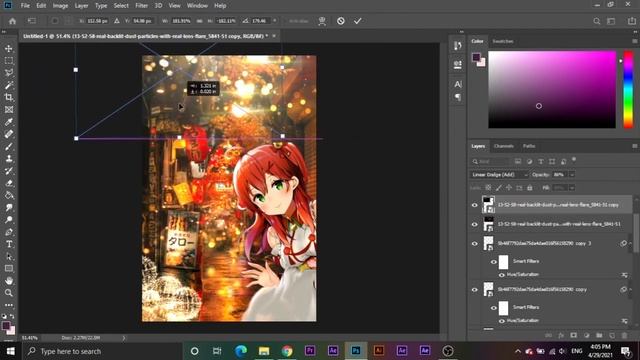Select the Lasso tool
Screen dimensions: 640x360
click(x=9, y=73)
